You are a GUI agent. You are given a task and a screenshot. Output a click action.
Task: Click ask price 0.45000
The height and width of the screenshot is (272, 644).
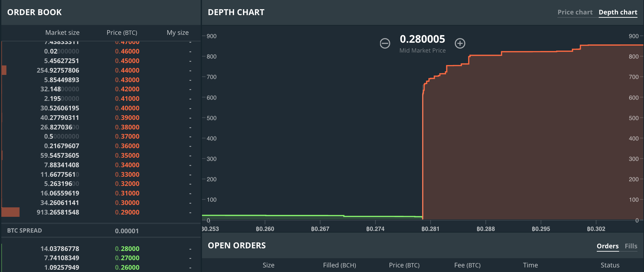(127, 61)
